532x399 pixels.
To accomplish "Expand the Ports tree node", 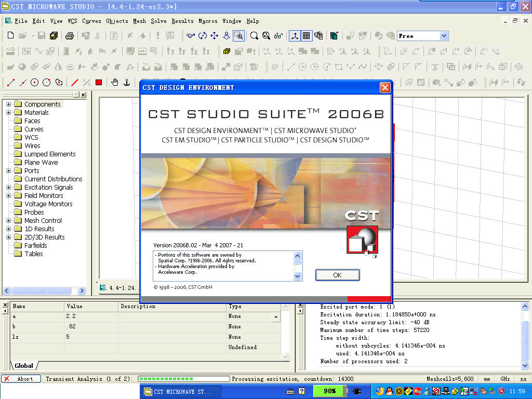I will coord(8,170).
